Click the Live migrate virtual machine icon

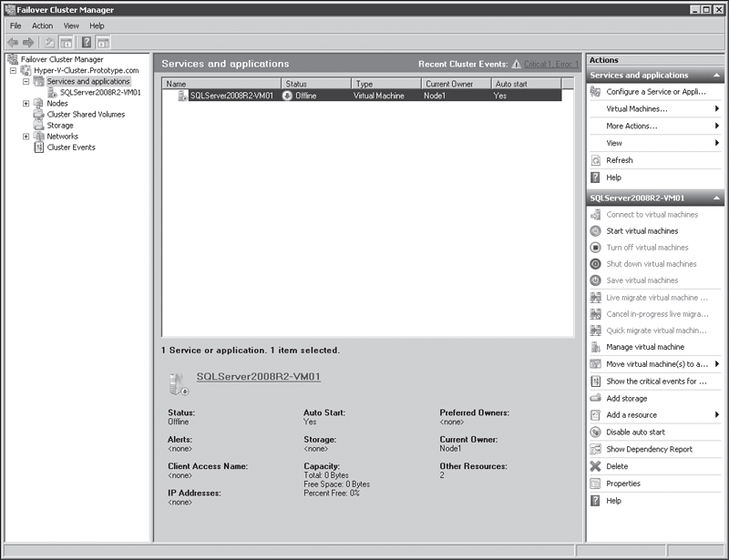596,298
